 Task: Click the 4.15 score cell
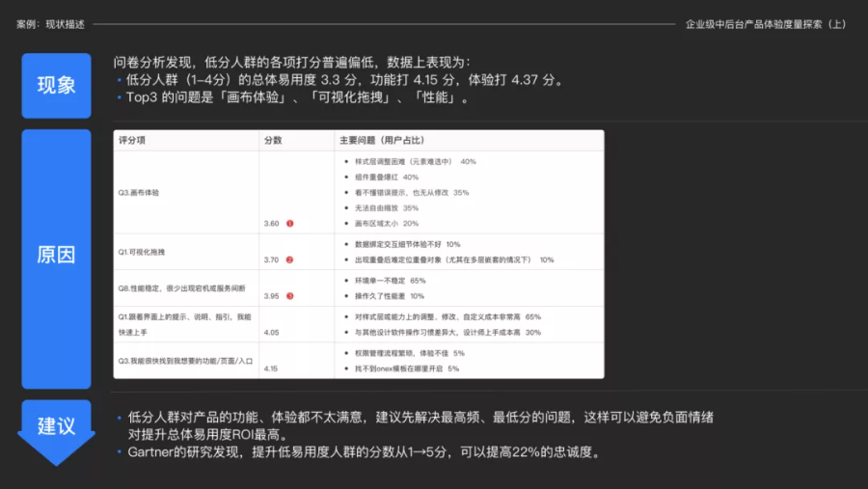(271, 368)
